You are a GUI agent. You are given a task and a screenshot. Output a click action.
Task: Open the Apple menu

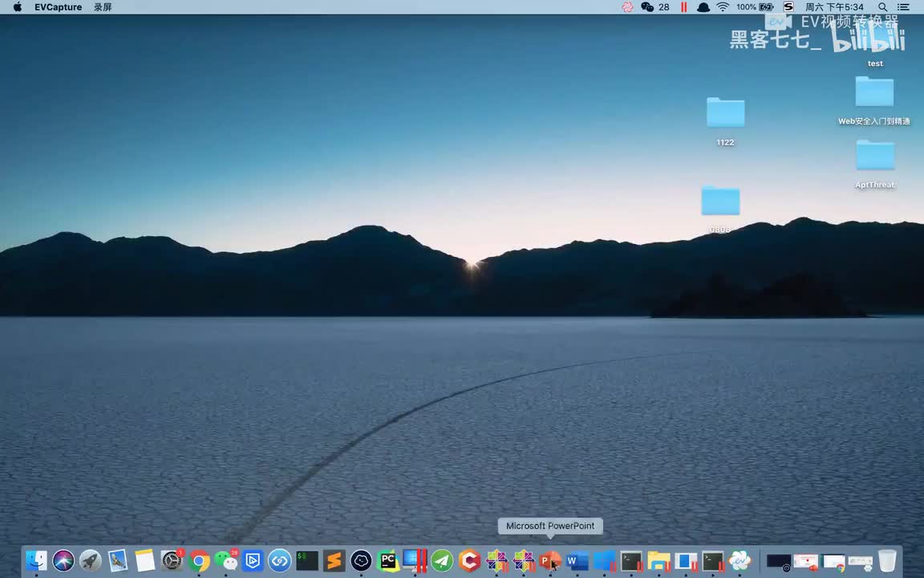17,7
